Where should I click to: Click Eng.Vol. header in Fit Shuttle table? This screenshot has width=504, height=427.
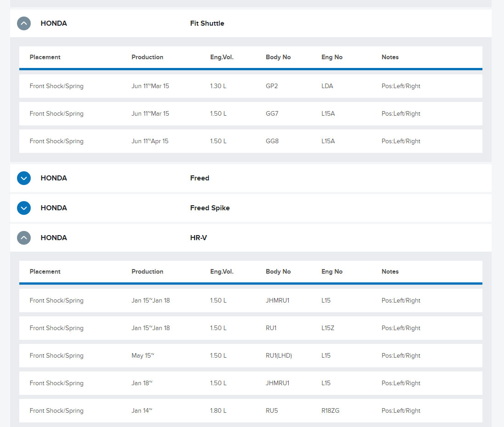click(222, 57)
